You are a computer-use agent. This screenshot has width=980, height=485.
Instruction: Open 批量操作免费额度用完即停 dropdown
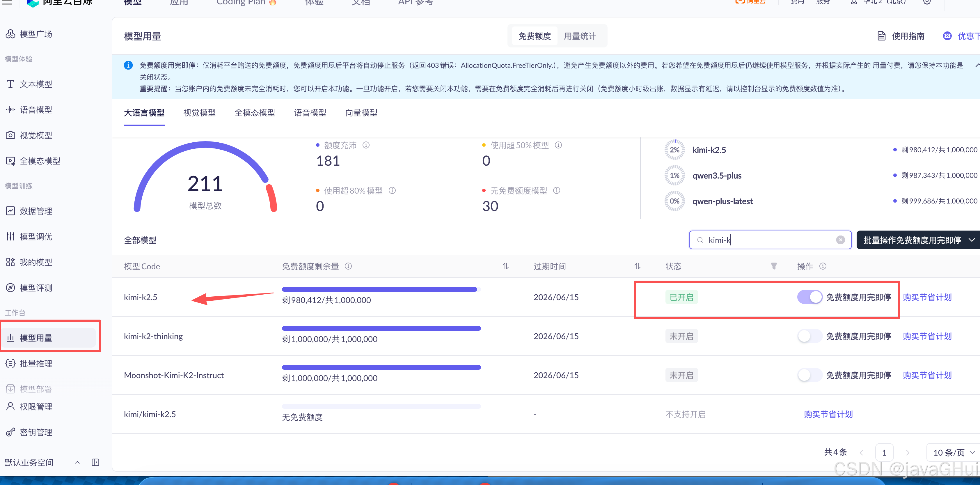coord(918,240)
